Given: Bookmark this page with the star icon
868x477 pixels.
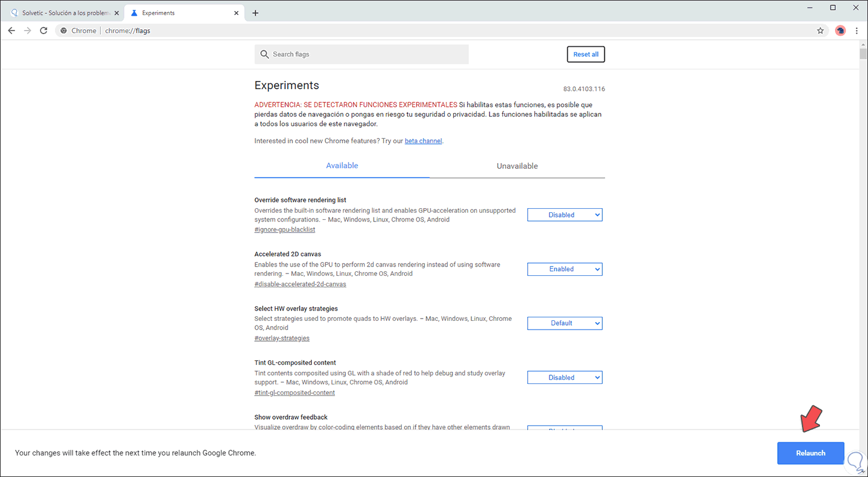Looking at the screenshot, I should (x=820, y=31).
